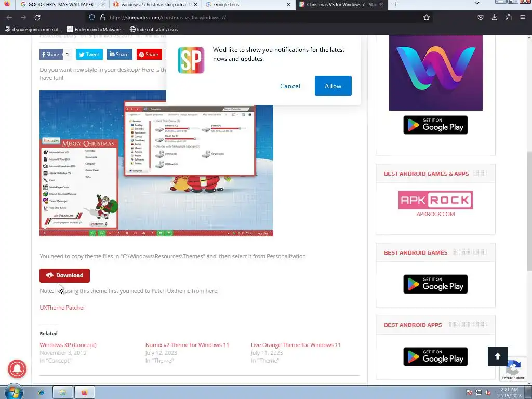532x399 pixels.
Task: Open the Downloads arrow icon in toolbar
Action: click(x=495, y=17)
